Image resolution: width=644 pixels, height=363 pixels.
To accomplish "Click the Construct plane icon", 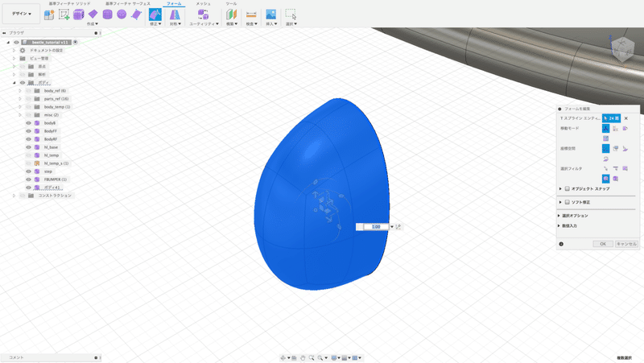I will pos(232,14).
